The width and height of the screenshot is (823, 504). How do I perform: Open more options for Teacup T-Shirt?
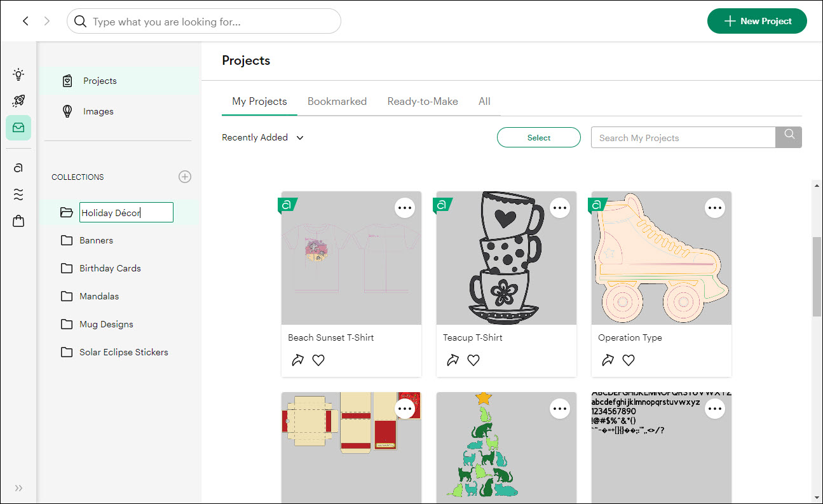(559, 208)
